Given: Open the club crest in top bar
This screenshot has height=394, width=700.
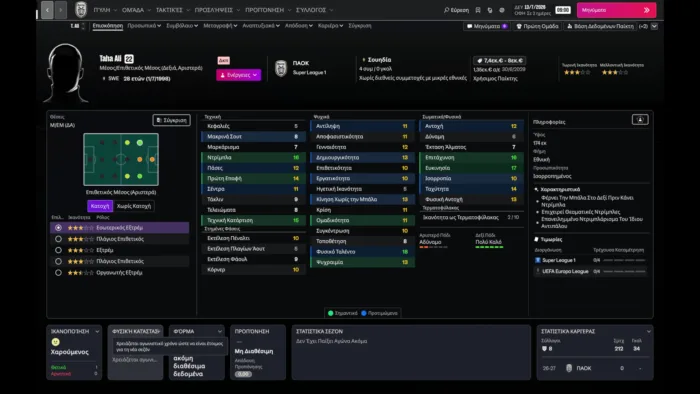Looking at the screenshot, I should [x=81, y=9].
